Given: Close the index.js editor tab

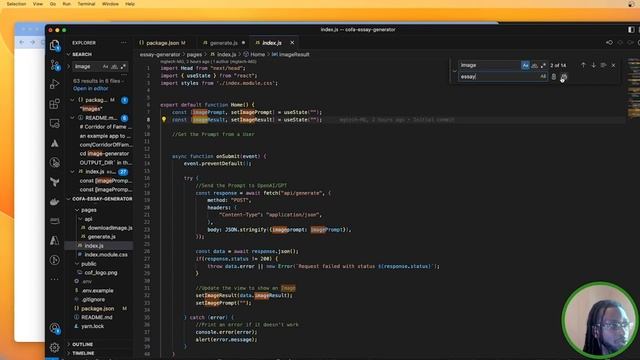Looking at the screenshot, I should (292, 42).
